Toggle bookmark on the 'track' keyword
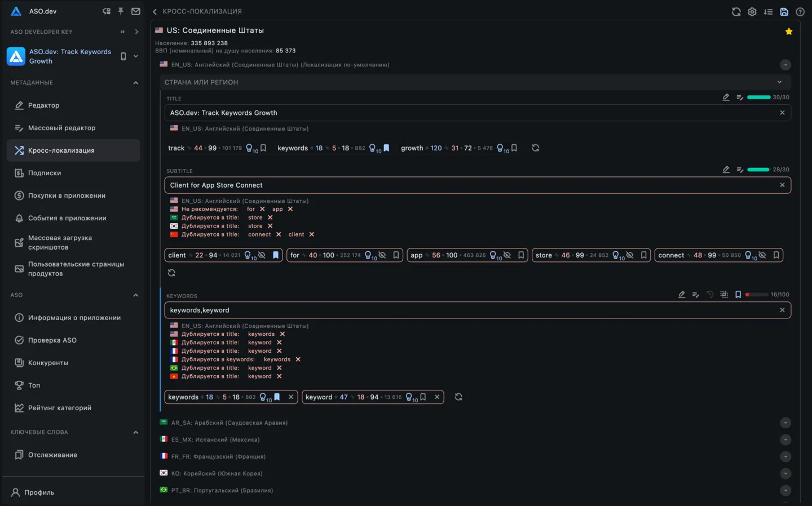The width and height of the screenshot is (812, 506). coord(263,148)
